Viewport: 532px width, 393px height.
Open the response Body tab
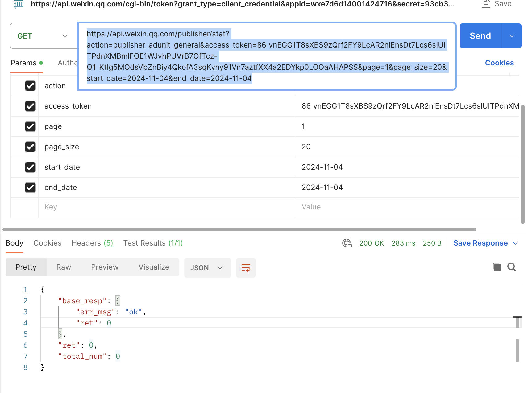[x=15, y=243]
